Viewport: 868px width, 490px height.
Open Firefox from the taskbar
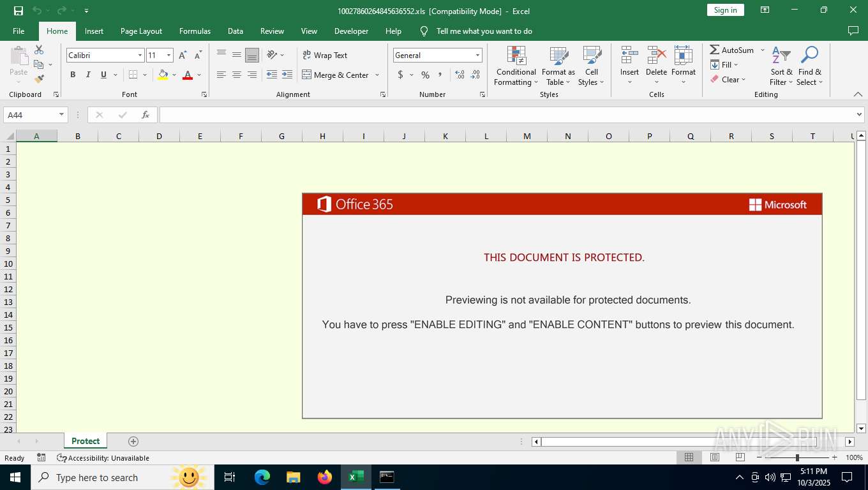click(325, 477)
